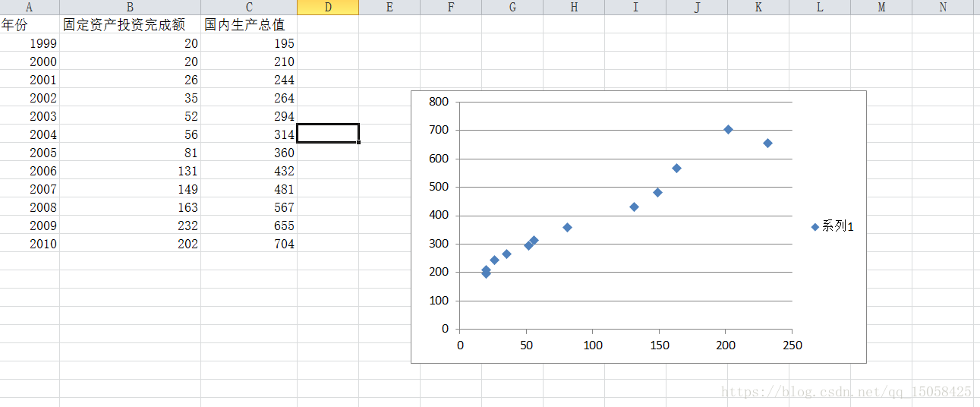Select column I header
The image size is (980, 407).
(635, 7)
